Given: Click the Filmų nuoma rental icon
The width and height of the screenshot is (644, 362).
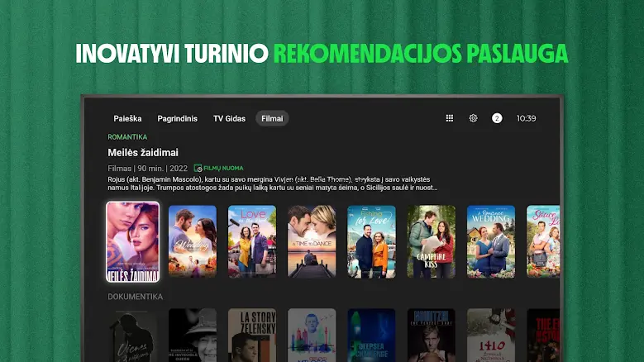Looking at the screenshot, I should 198,168.
